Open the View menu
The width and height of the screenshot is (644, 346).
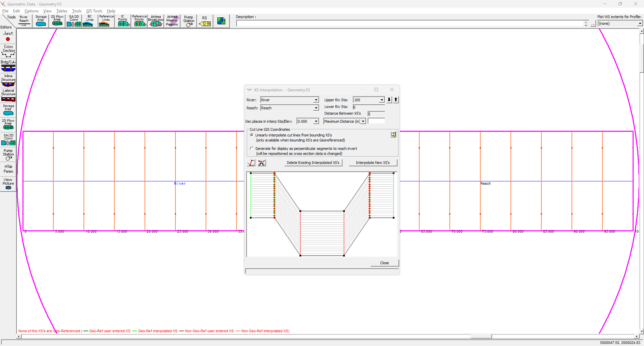click(x=47, y=11)
